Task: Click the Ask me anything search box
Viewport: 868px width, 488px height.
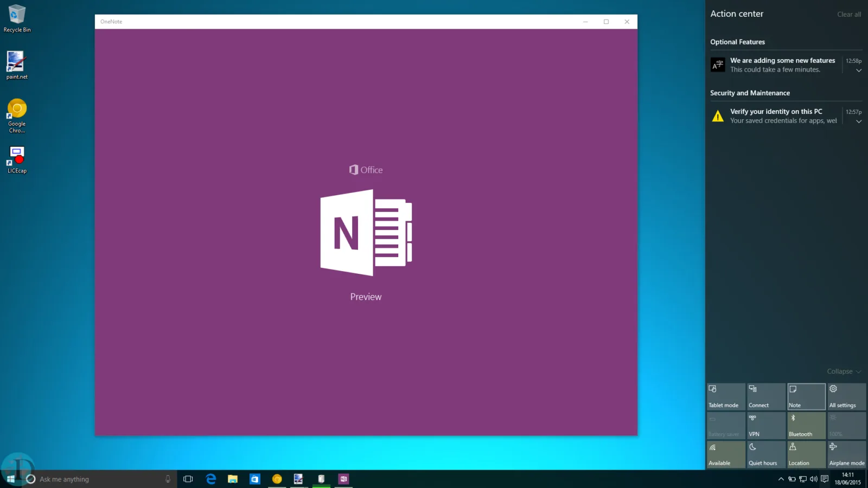Action: [102, 479]
